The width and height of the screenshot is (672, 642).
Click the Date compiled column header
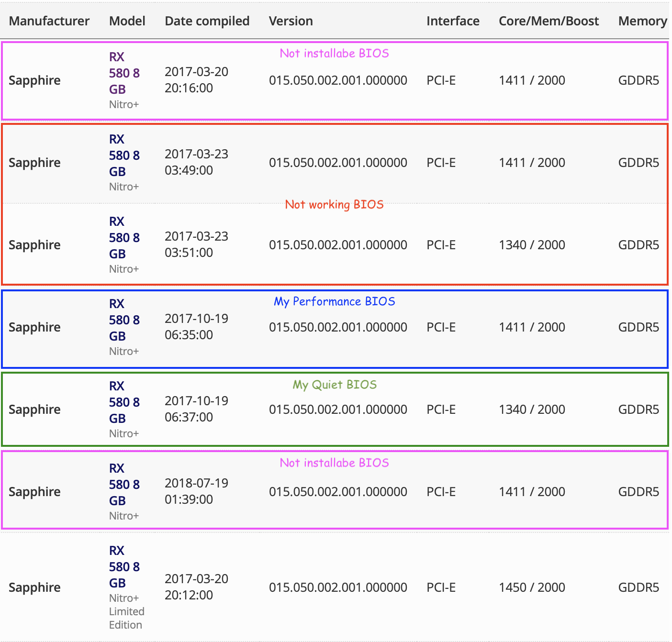tap(207, 21)
